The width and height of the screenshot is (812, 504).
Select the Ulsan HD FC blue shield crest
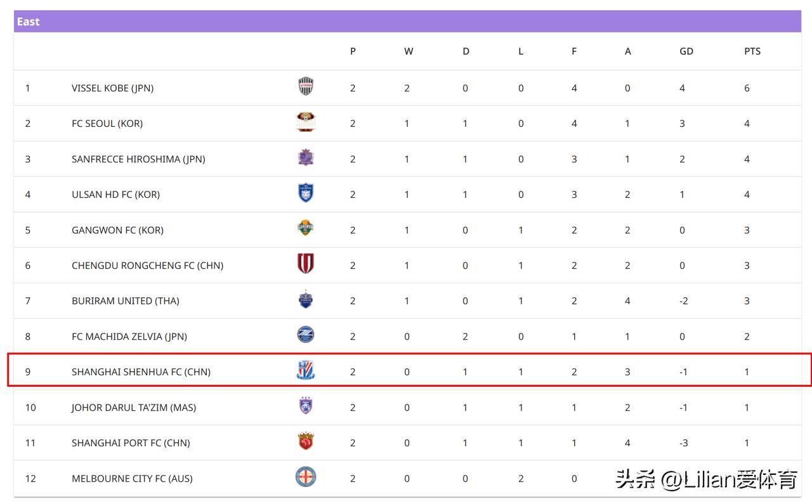[306, 193]
